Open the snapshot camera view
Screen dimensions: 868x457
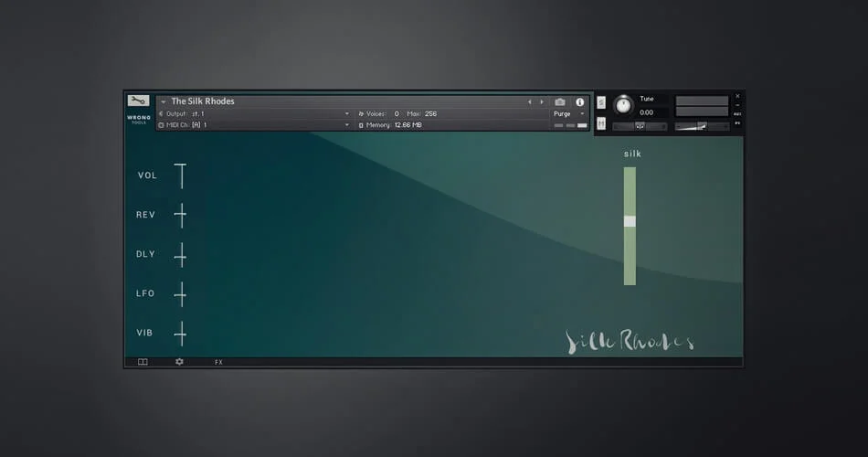(x=560, y=102)
